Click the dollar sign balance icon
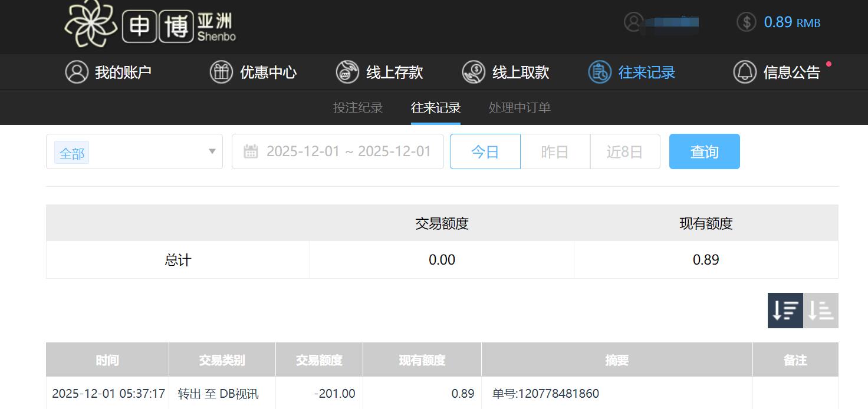868x409 pixels. click(x=746, y=22)
